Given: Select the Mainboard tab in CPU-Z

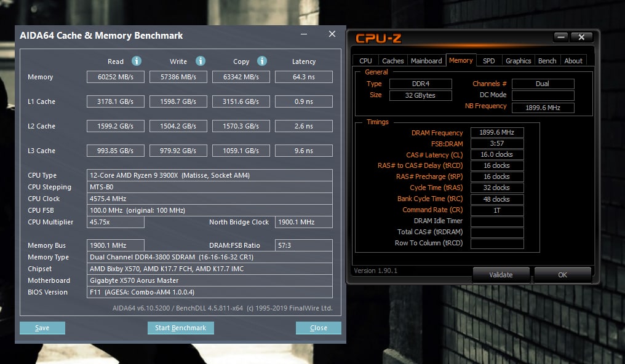Looking at the screenshot, I should pyautogui.click(x=426, y=60).
